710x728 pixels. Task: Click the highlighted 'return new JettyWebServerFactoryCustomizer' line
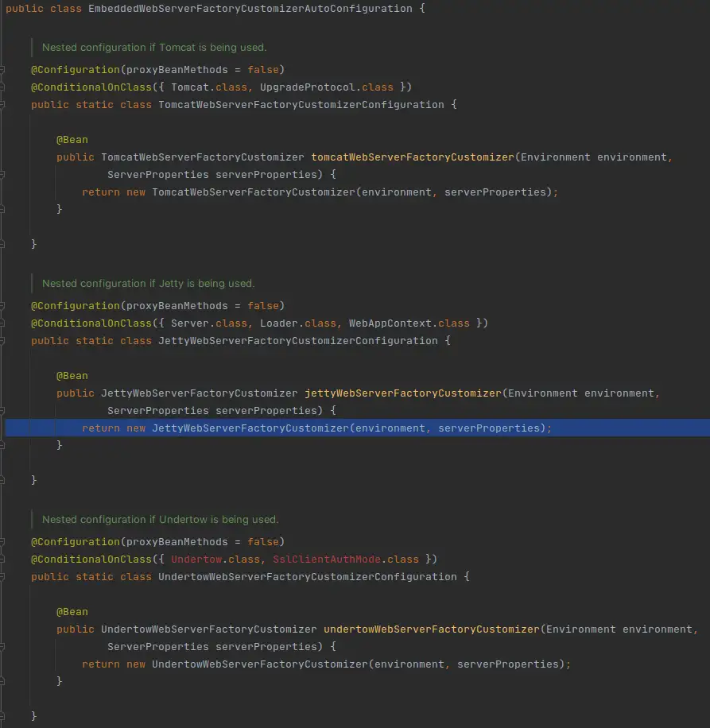358,428
